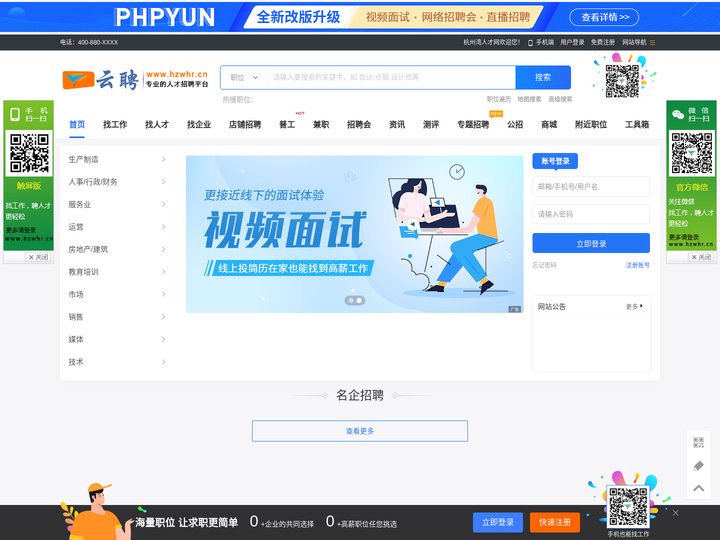This screenshot has height=540, width=720.
Task: Click the password input field
Action: [x=591, y=214]
